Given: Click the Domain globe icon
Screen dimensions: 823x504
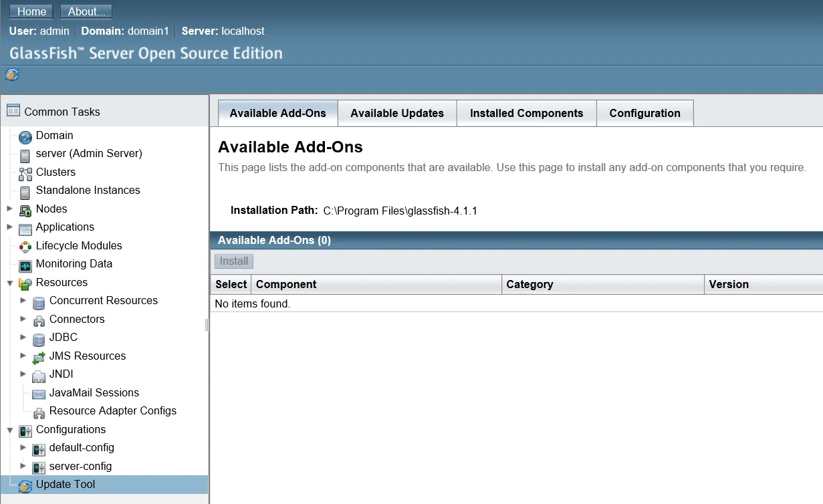Looking at the screenshot, I should pos(25,138).
